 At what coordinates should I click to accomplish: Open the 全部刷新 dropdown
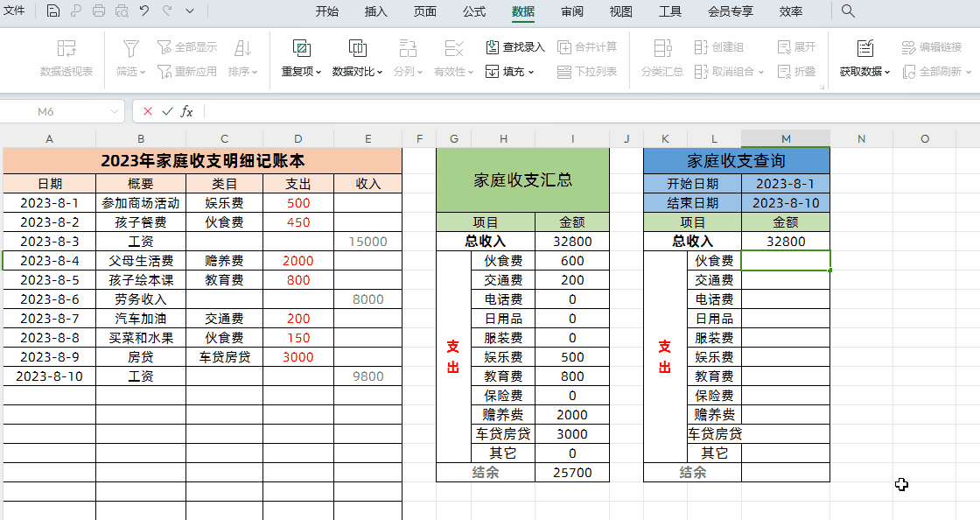tap(937, 71)
